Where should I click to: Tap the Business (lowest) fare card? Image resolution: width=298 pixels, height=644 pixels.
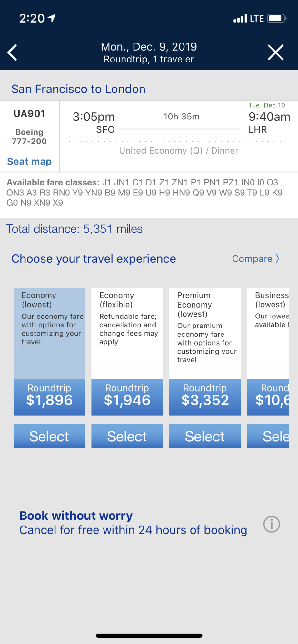tap(268, 333)
